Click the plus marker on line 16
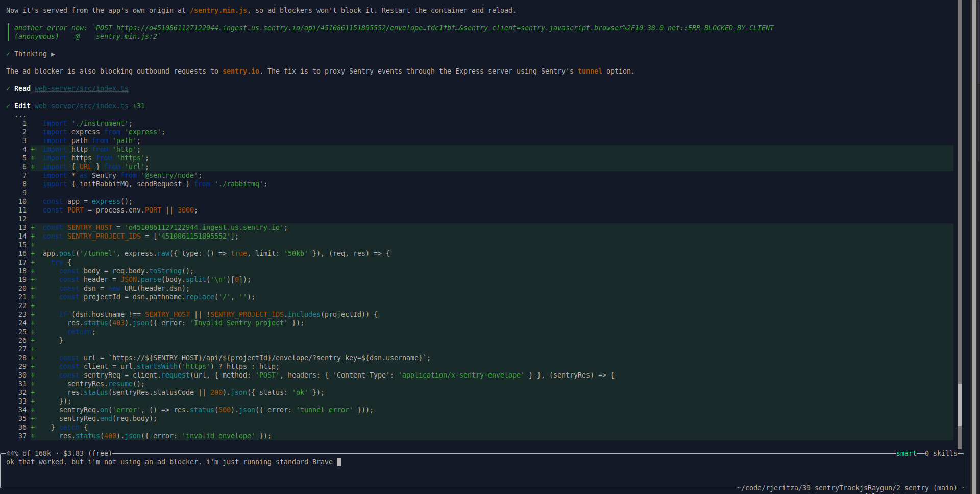 click(x=33, y=254)
